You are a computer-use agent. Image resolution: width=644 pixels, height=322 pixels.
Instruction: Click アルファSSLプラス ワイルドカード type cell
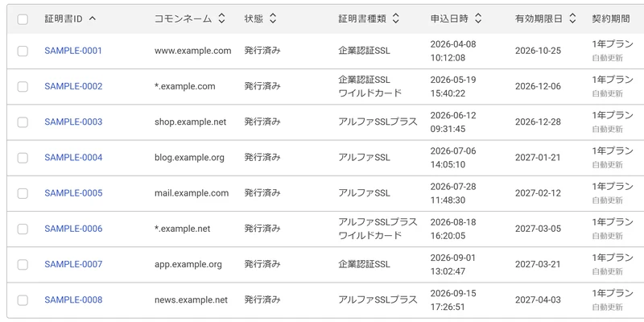pos(378,229)
